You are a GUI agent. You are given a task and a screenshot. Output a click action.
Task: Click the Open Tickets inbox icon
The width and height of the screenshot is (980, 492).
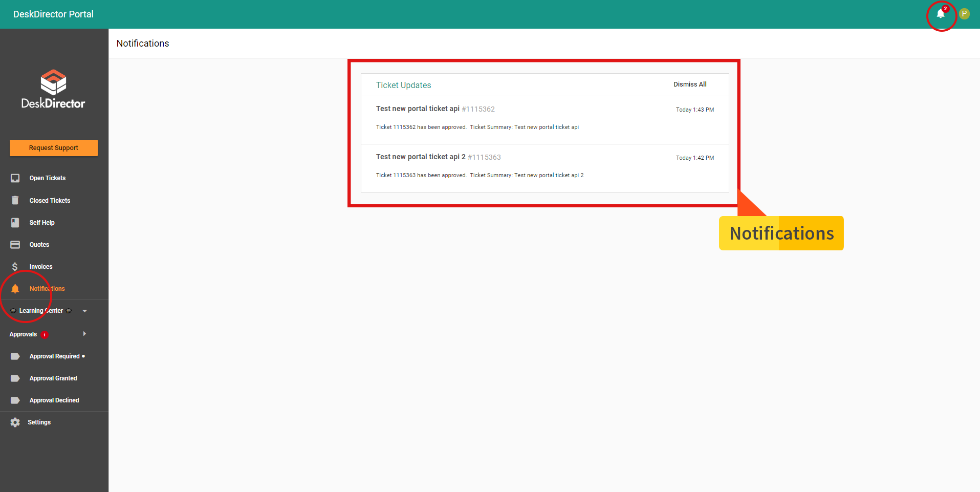tap(15, 178)
